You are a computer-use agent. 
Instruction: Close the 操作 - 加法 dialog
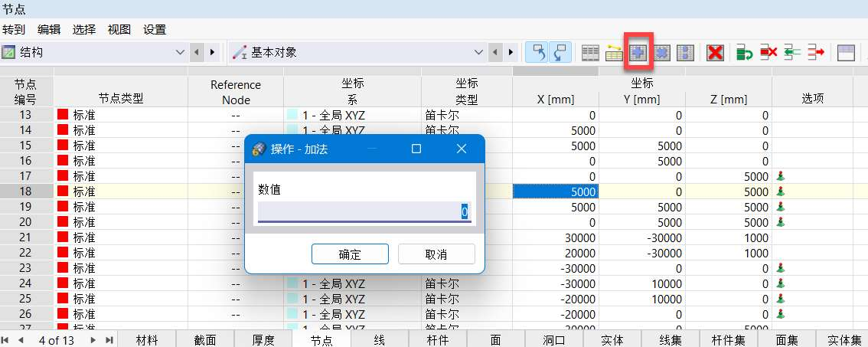462,149
